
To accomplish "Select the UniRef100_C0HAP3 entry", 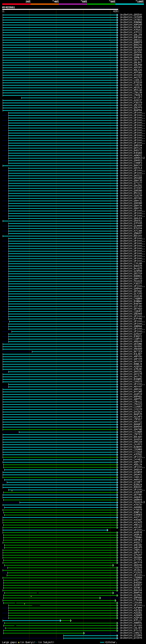I will 131,163.
